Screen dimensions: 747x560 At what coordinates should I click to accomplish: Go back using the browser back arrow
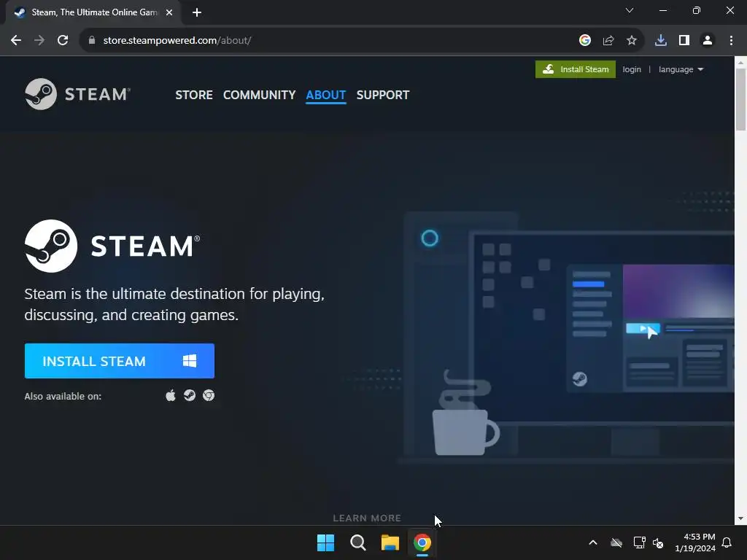point(16,41)
